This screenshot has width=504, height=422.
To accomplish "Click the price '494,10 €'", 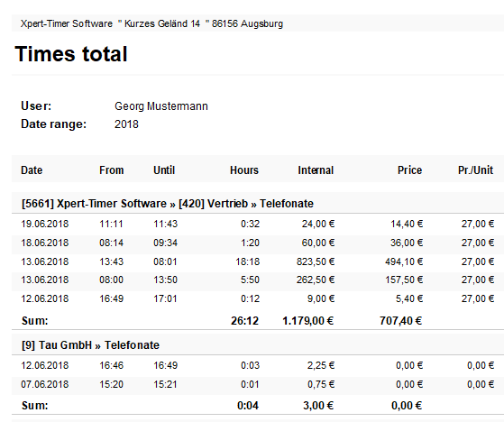I will (x=404, y=261).
